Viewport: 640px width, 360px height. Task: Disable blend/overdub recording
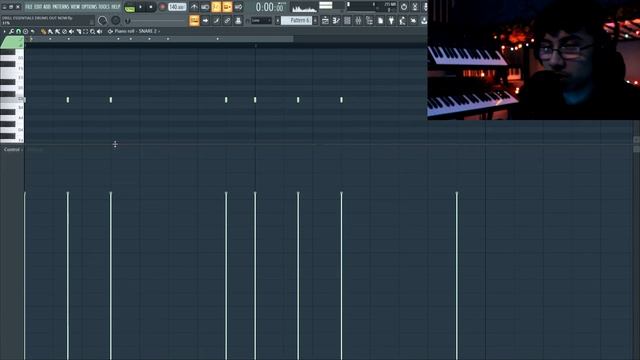point(227,7)
